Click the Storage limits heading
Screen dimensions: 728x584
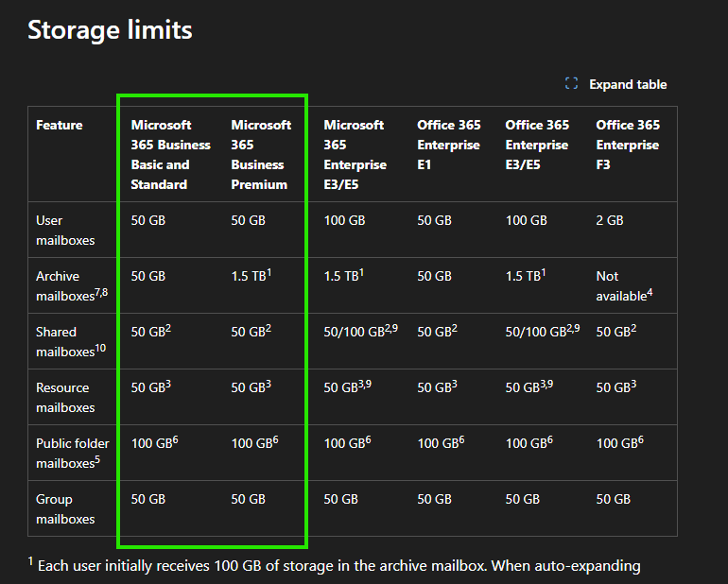pos(110,29)
